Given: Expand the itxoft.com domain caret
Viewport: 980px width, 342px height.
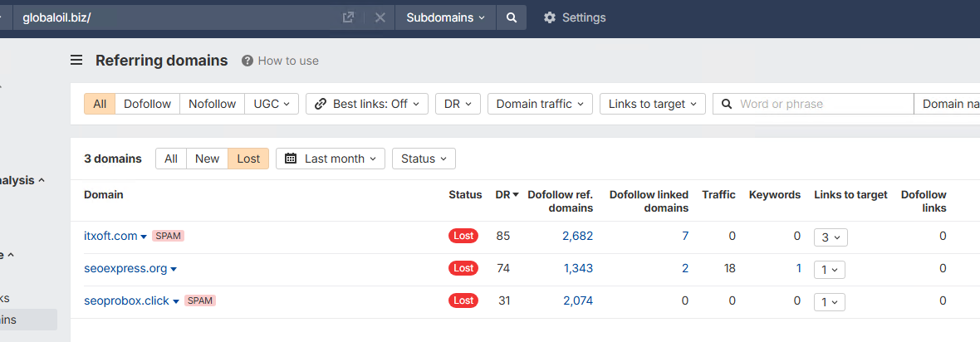Looking at the screenshot, I should 144,237.
